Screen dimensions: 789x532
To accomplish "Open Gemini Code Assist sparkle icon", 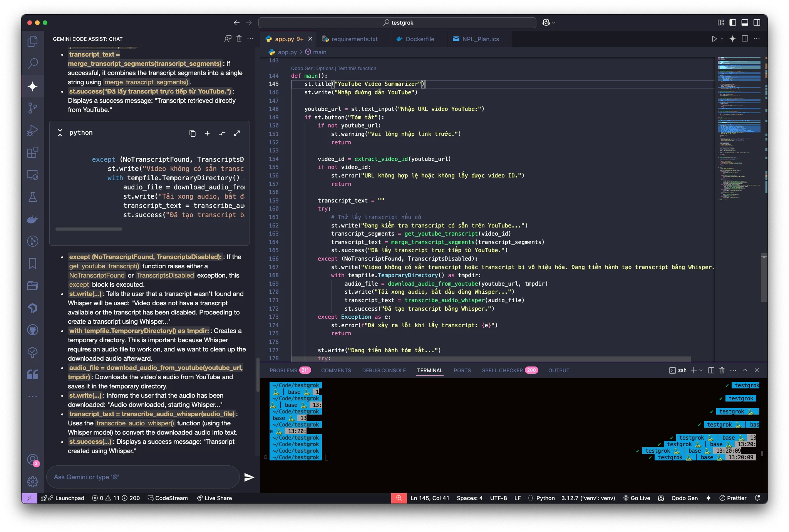I will [x=33, y=86].
